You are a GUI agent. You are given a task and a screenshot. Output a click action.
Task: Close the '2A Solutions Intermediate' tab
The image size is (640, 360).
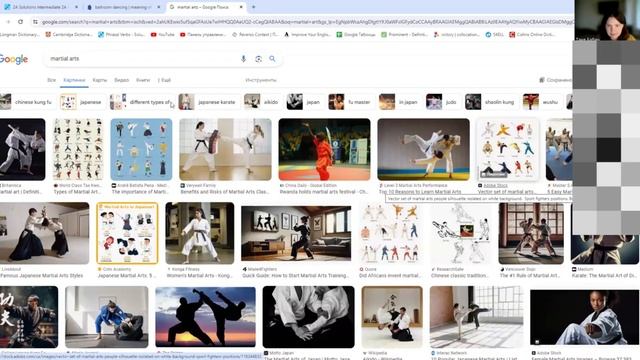point(76,7)
